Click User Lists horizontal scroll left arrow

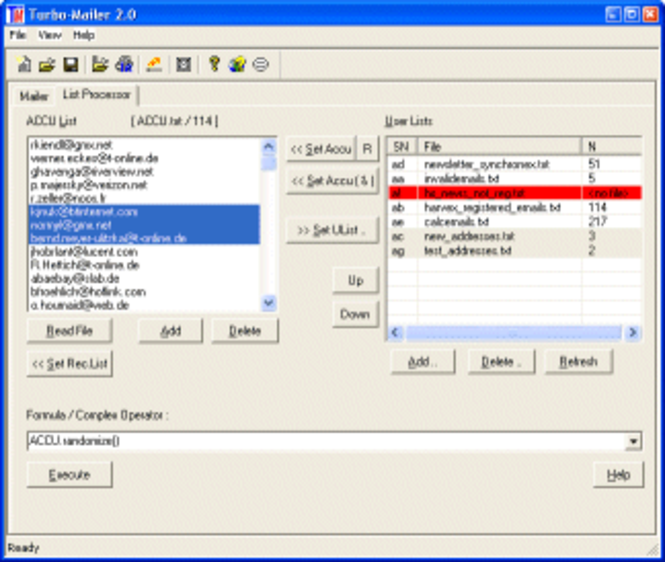395,332
